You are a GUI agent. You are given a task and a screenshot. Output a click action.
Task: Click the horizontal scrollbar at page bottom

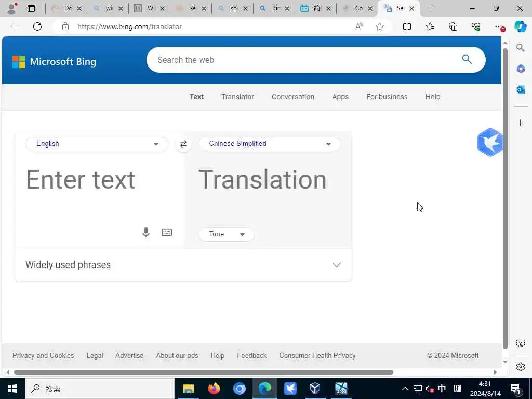[x=204, y=372]
